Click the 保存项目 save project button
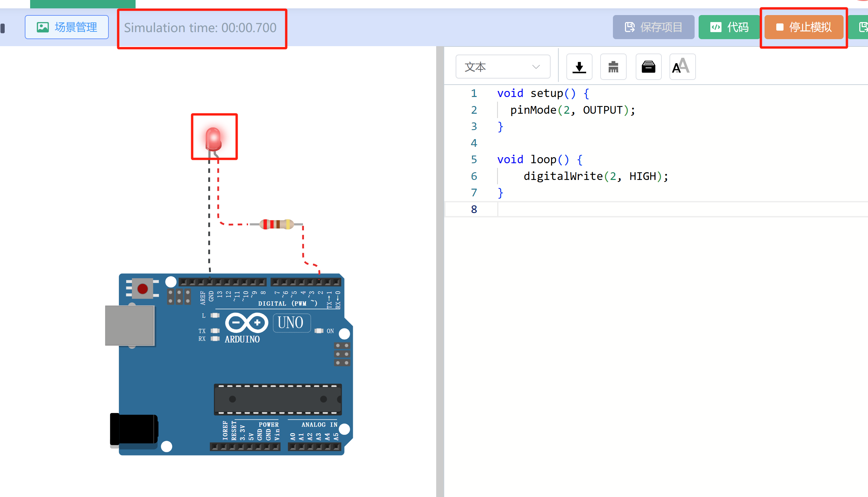868x497 pixels. [653, 27]
